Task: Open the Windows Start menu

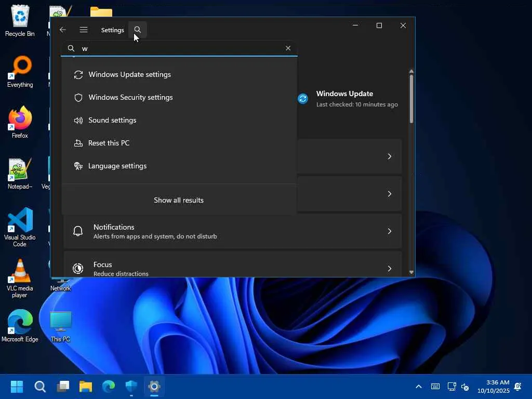Action: (x=17, y=387)
